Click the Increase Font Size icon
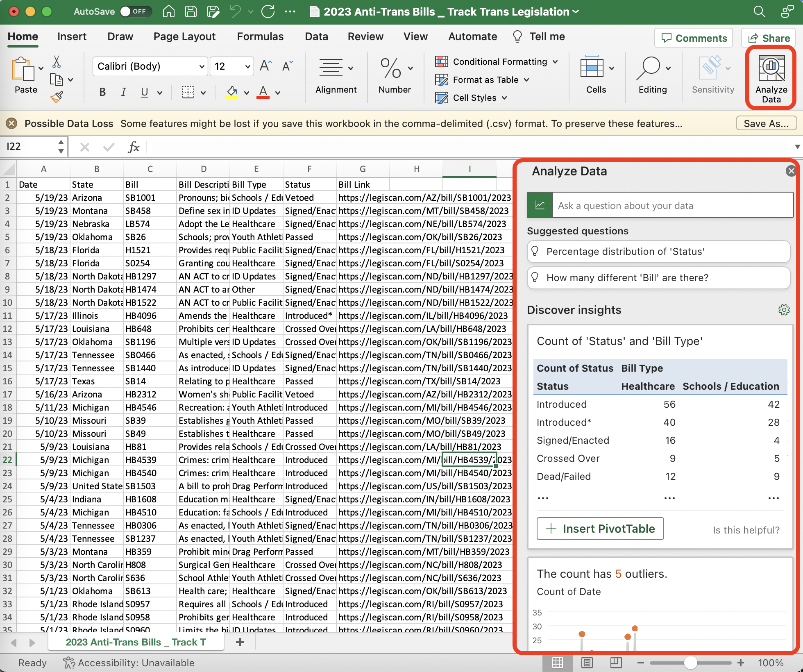This screenshot has width=803, height=672. coord(265,66)
